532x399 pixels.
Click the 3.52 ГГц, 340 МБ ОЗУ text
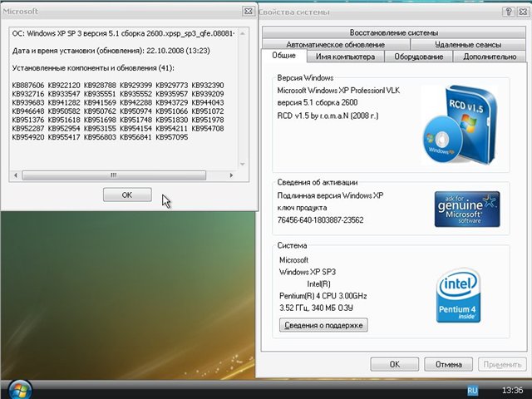tap(316, 308)
